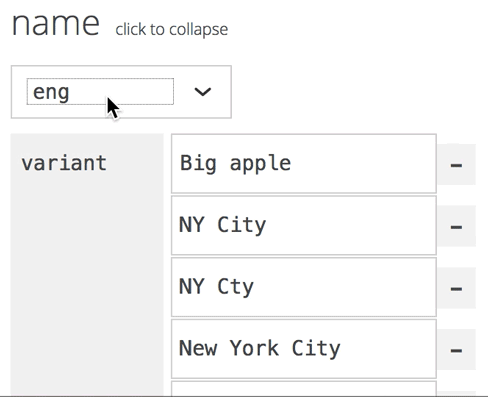Click the language selector outer box
The image size is (488, 397).
point(121,92)
